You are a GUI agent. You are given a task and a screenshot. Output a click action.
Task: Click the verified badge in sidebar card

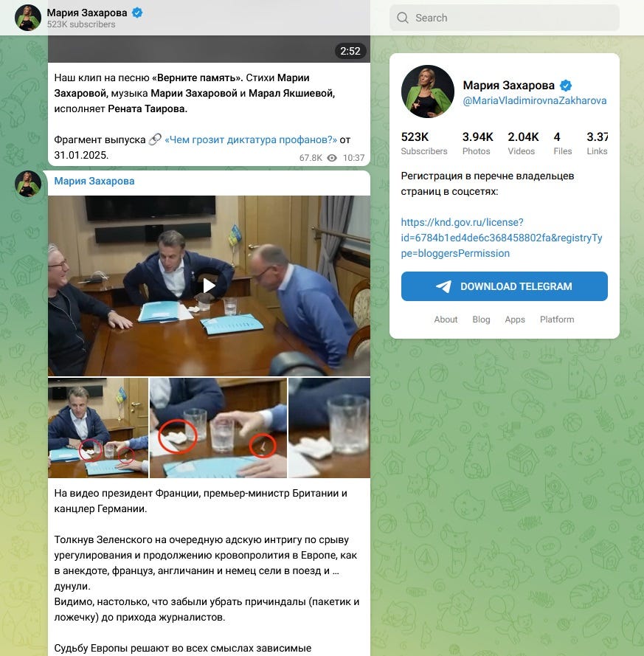tap(566, 86)
